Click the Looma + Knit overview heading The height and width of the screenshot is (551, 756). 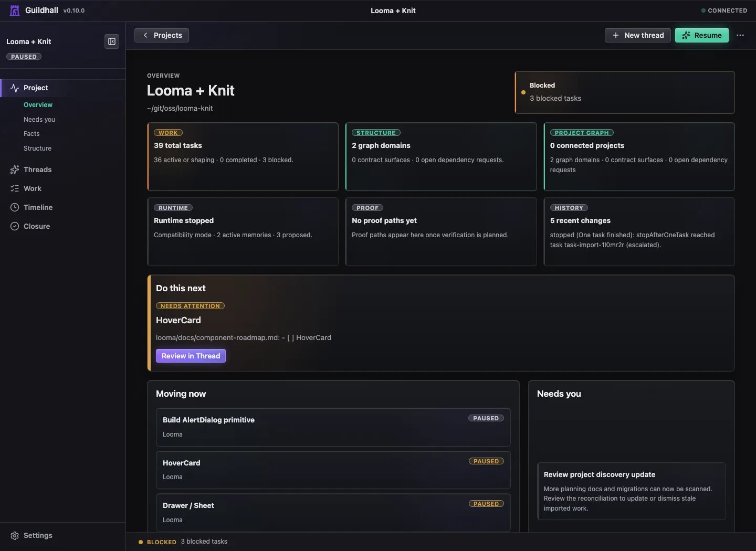pyautogui.click(x=191, y=91)
